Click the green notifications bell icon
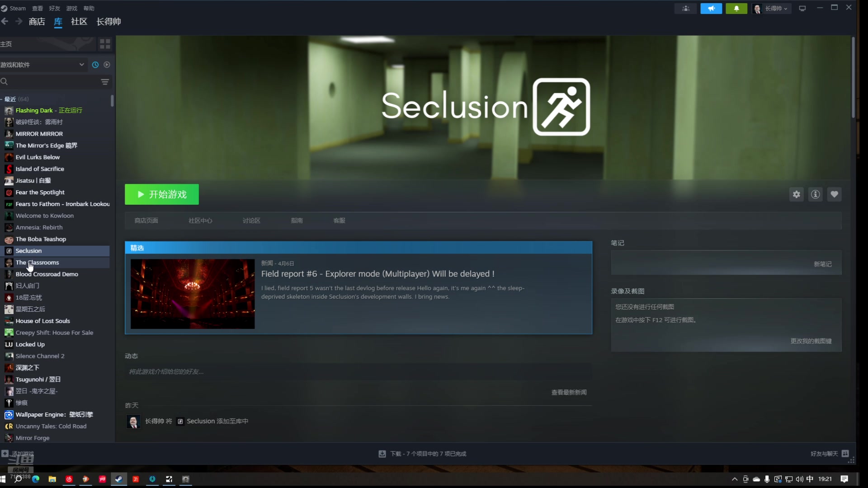Image resolution: width=868 pixels, height=488 pixels. (736, 8)
